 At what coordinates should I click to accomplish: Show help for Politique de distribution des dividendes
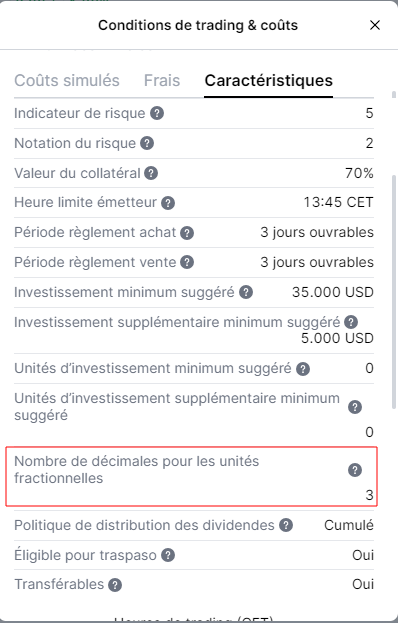pyautogui.click(x=286, y=525)
